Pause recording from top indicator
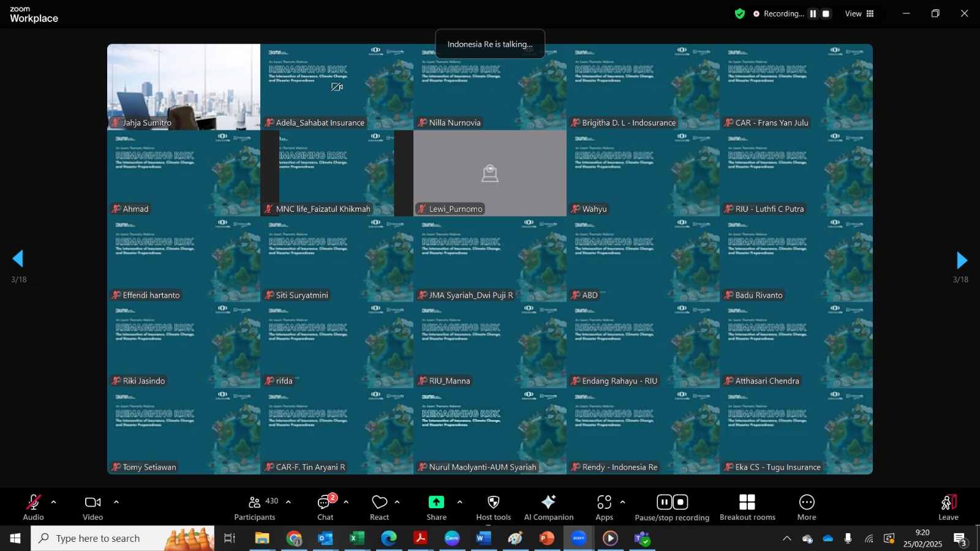The height and width of the screenshot is (551, 980). pos(813,13)
